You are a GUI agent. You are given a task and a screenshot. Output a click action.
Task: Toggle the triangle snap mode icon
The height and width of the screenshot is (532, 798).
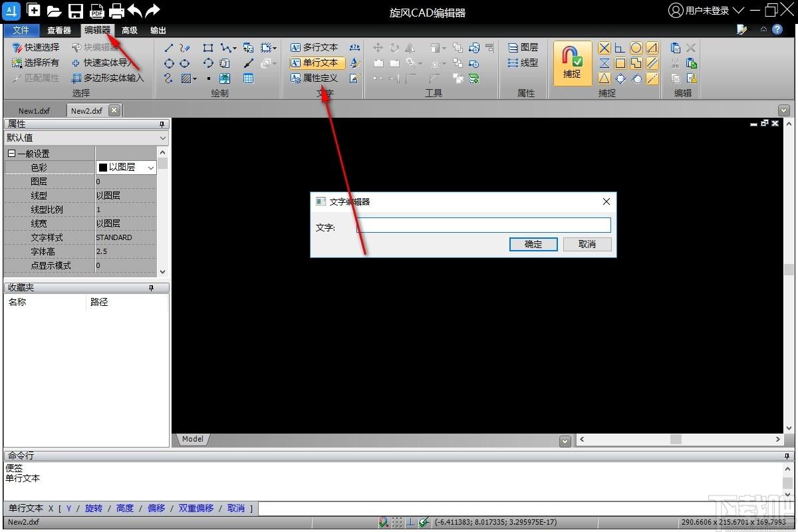tap(604, 78)
